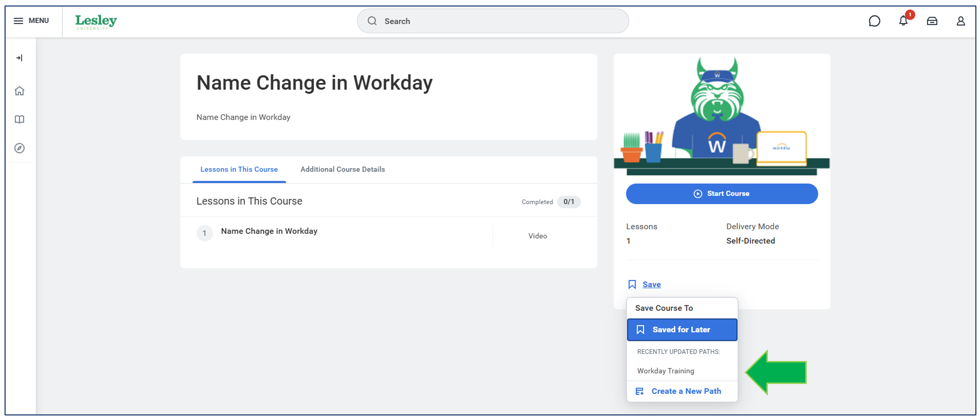This screenshot has height=420, width=980.
Task: Select Saved for Later option
Action: tap(682, 330)
